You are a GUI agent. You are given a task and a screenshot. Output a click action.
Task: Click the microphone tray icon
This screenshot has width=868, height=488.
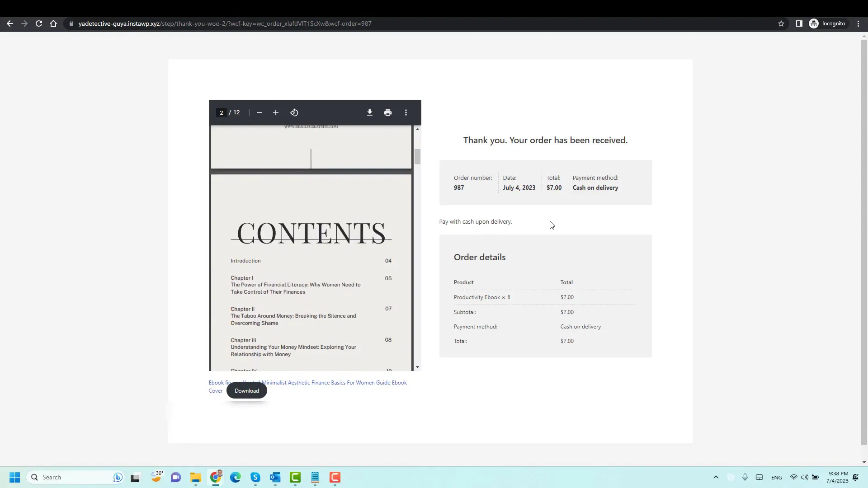[x=745, y=477]
